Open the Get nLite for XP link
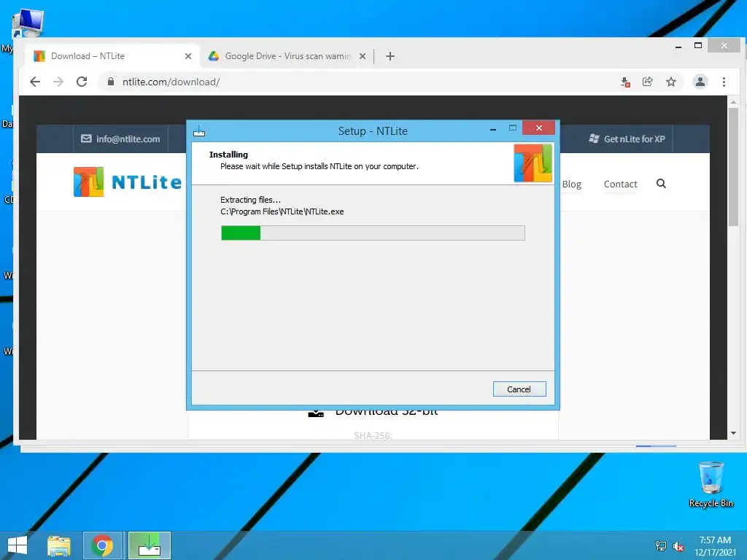This screenshot has height=560, width=747. (627, 139)
